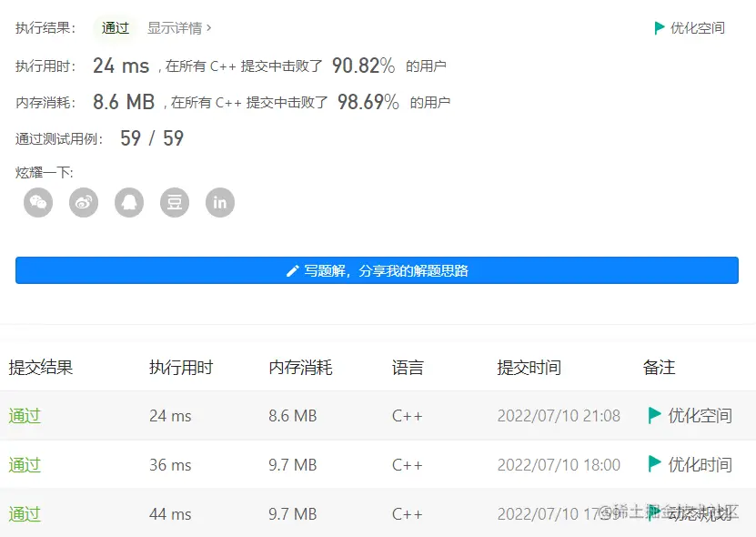Screen dimensions: 756x537
Task: Click the 内存消耗 column header
Action: [300, 368]
